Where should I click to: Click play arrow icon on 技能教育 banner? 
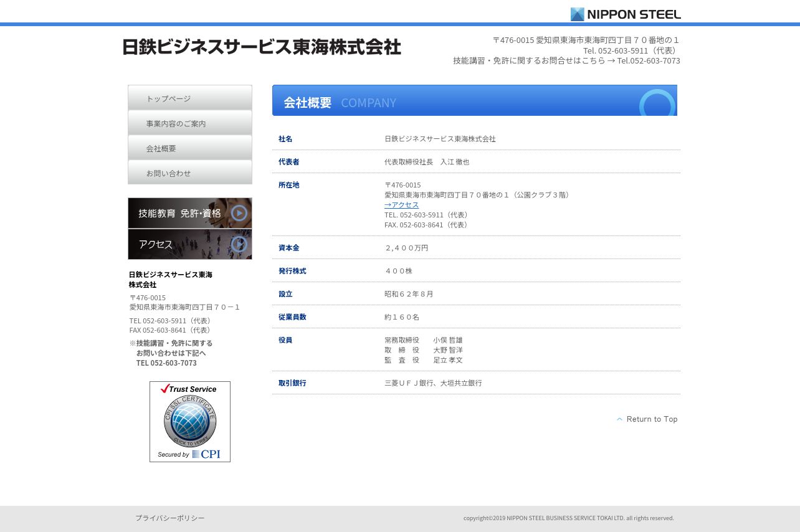[239, 213]
